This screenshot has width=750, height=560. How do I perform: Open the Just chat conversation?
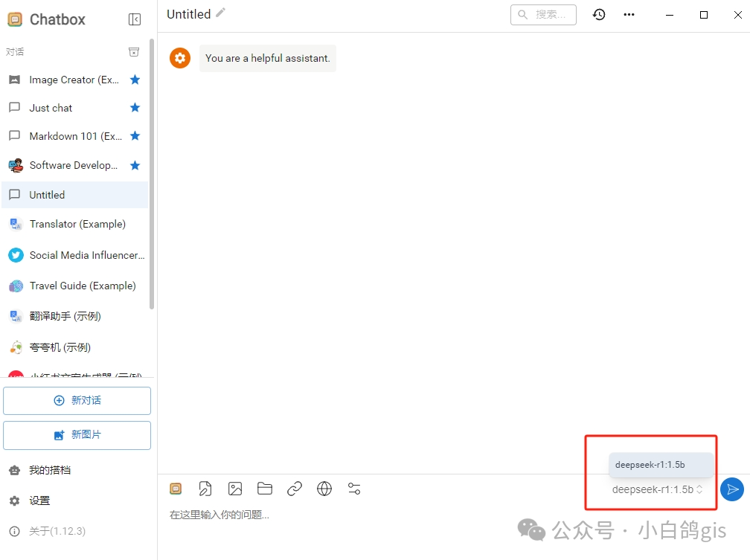point(75,108)
